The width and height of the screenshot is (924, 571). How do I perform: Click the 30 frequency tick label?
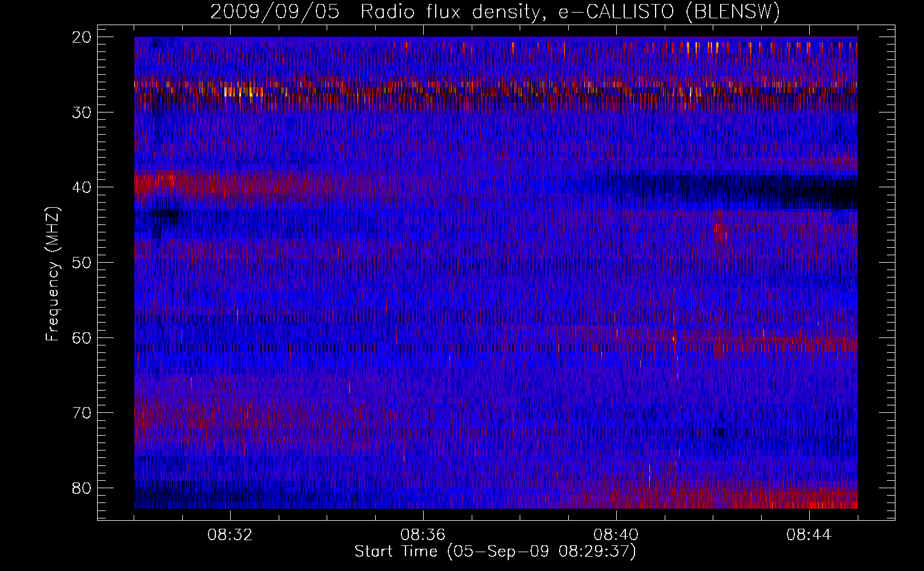pyautogui.click(x=82, y=112)
